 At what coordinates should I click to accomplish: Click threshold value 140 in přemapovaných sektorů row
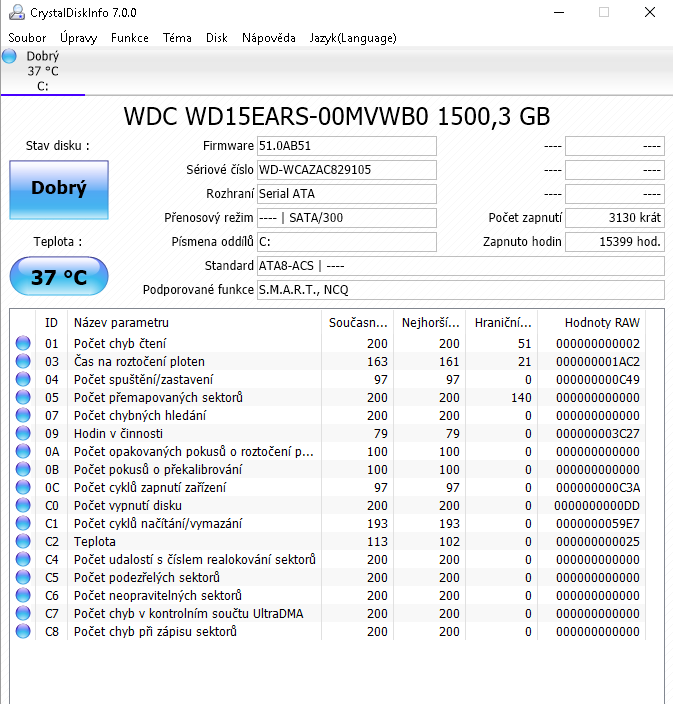pyautogui.click(x=521, y=397)
